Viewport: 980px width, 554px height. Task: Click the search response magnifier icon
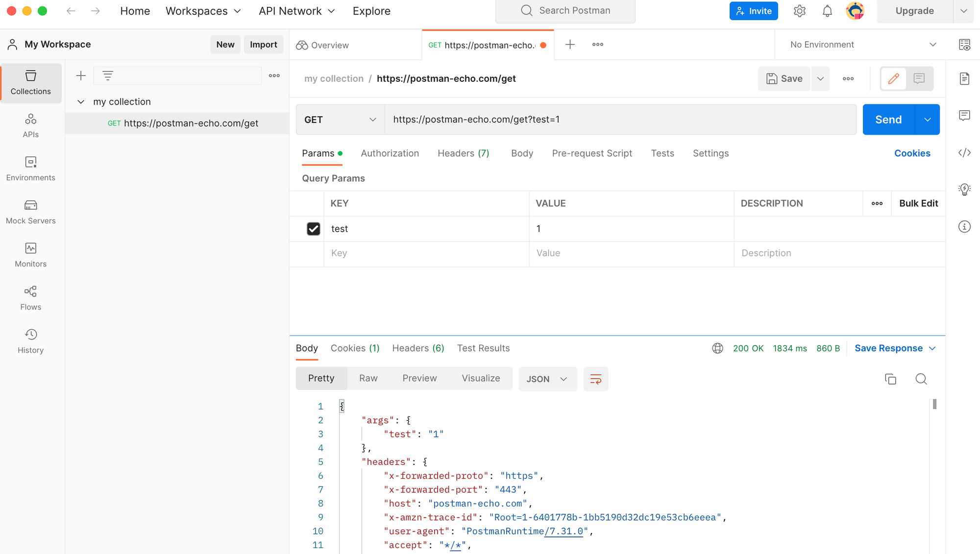point(921,379)
